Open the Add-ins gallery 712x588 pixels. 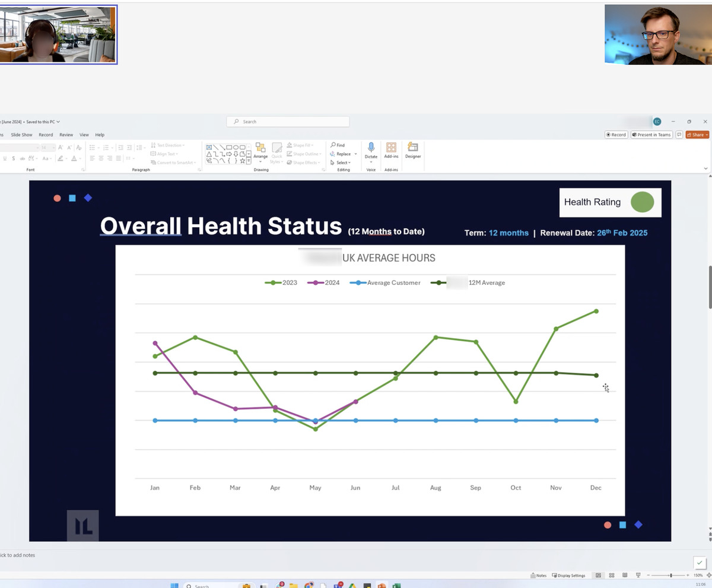click(391, 151)
